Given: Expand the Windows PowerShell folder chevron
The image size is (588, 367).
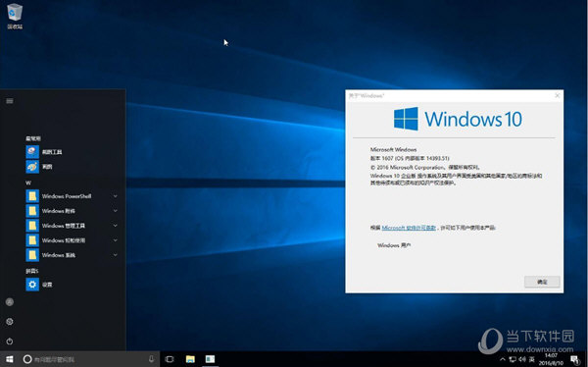Looking at the screenshot, I should tap(115, 196).
